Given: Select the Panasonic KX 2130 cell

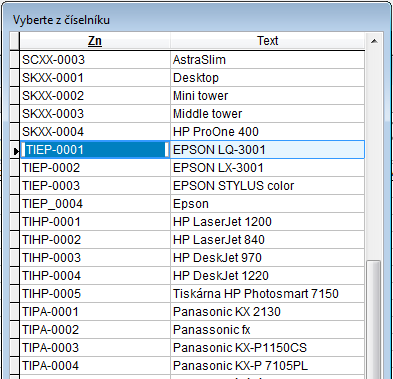Looking at the screenshot, I should [x=267, y=312].
